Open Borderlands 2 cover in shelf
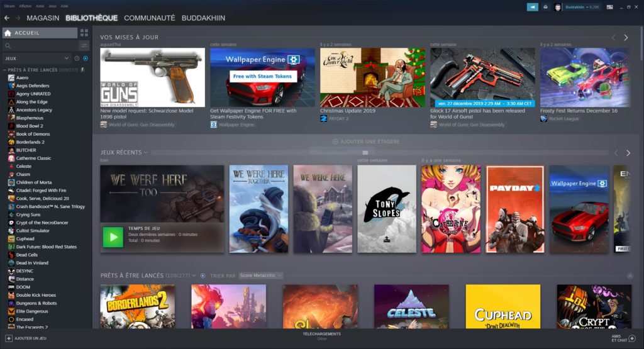This screenshot has height=349, width=644. (138, 306)
